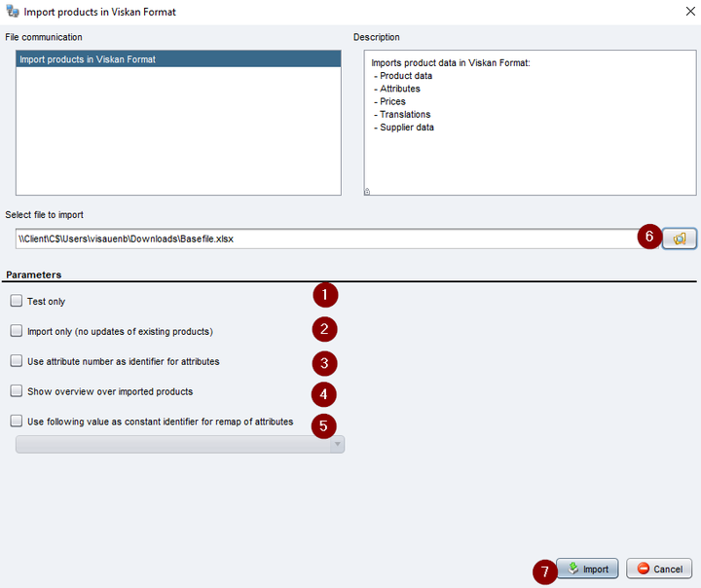Cancel the import dialog
This screenshot has height=588, width=701.
(x=659, y=569)
